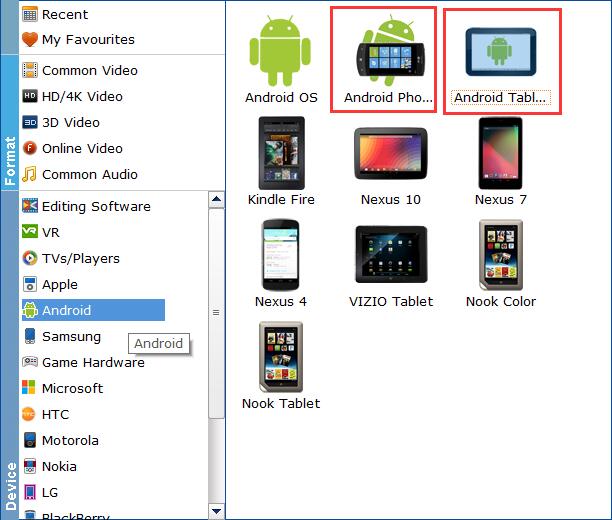Screen dimensions: 612x520
Task: Click the 3D Video icon
Action: point(30,122)
